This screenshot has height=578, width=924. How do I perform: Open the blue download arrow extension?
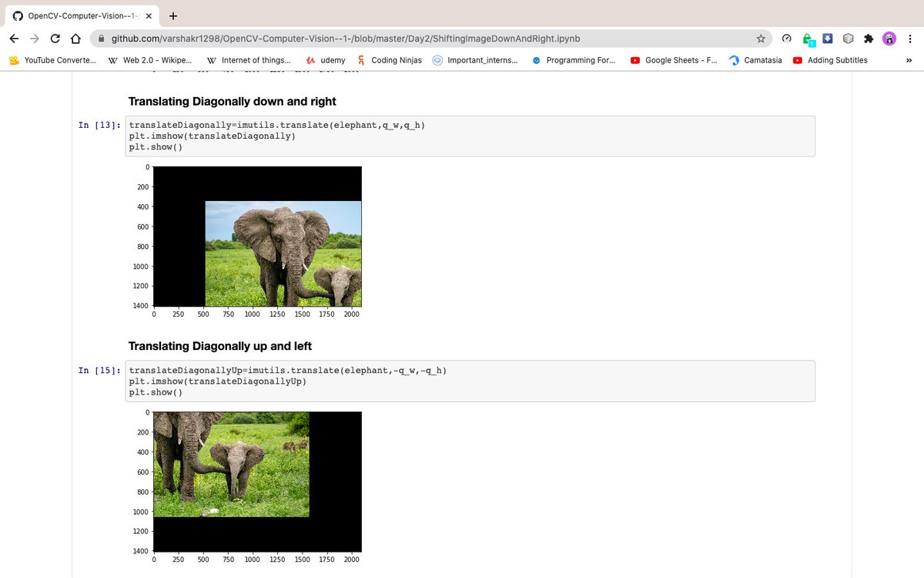[x=829, y=38]
